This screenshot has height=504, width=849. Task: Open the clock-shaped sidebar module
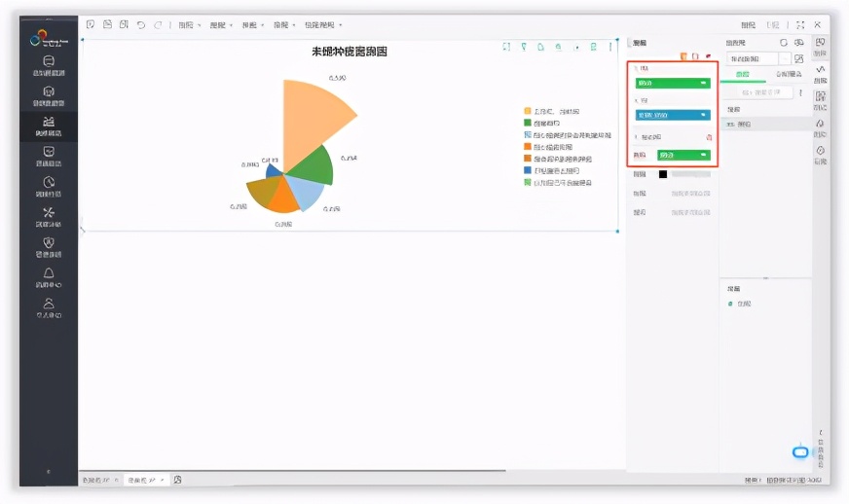49,187
